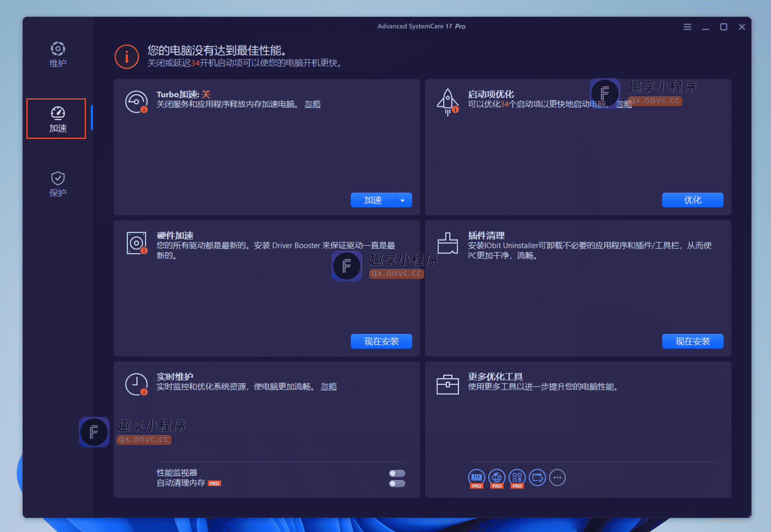The height and width of the screenshot is (532, 771).
Task: Click the Turbo加速 gauge icon
Action: (x=136, y=102)
